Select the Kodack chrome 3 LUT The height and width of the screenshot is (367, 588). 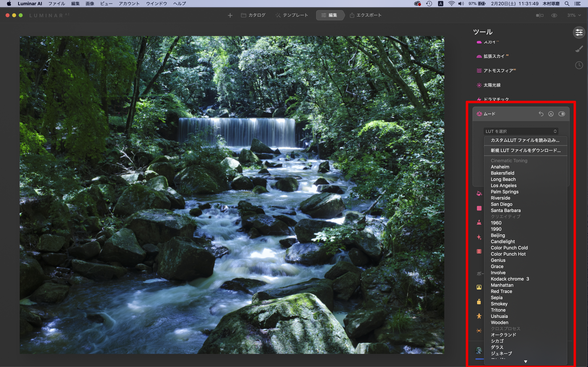click(x=510, y=279)
